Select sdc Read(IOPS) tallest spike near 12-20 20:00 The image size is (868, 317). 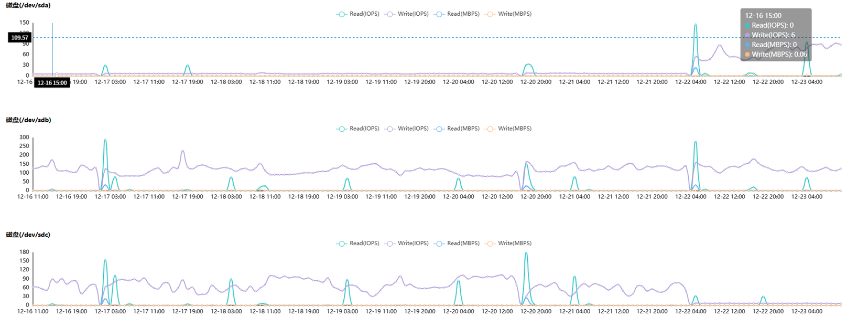[x=526, y=253]
